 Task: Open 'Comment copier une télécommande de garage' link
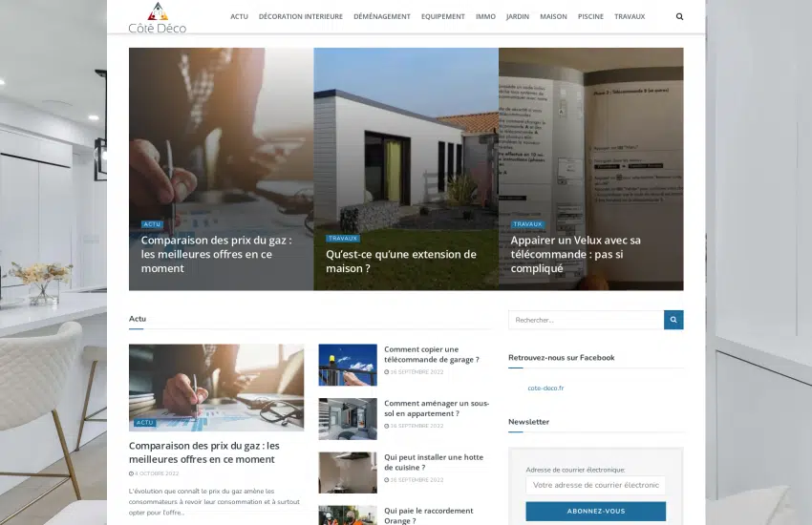432,354
